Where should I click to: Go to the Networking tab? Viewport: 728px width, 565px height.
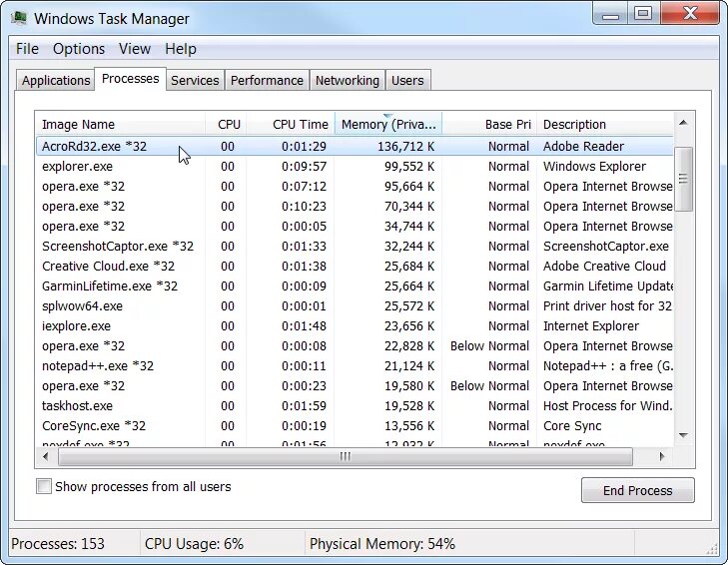pos(348,80)
